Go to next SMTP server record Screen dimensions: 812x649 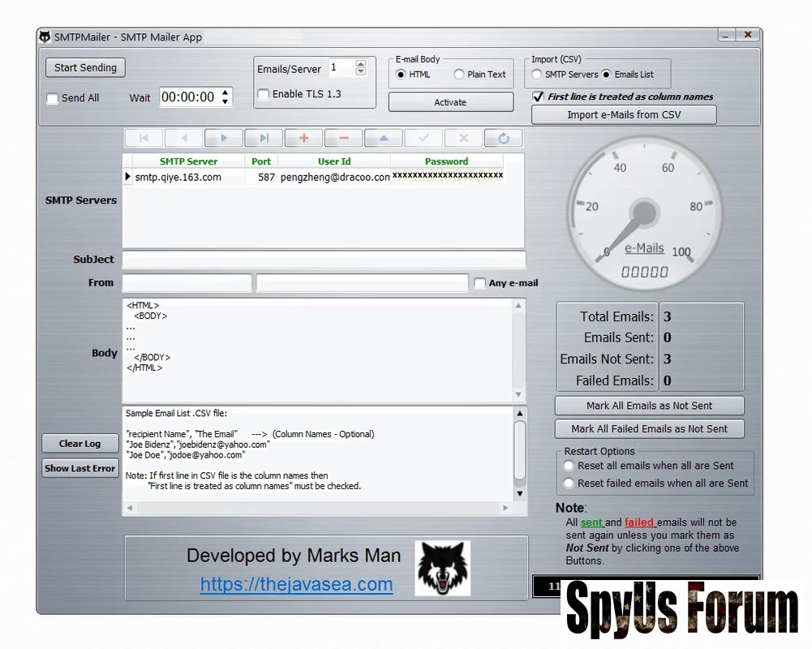point(224,138)
